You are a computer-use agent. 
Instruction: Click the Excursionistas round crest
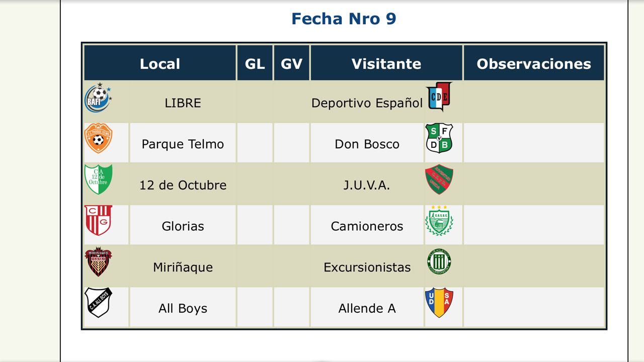(439, 262)
